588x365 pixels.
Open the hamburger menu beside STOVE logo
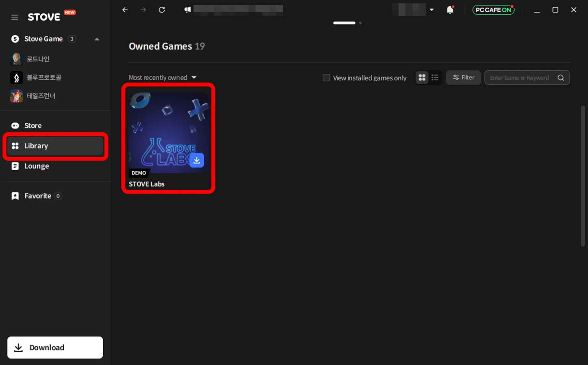point(15,17)
